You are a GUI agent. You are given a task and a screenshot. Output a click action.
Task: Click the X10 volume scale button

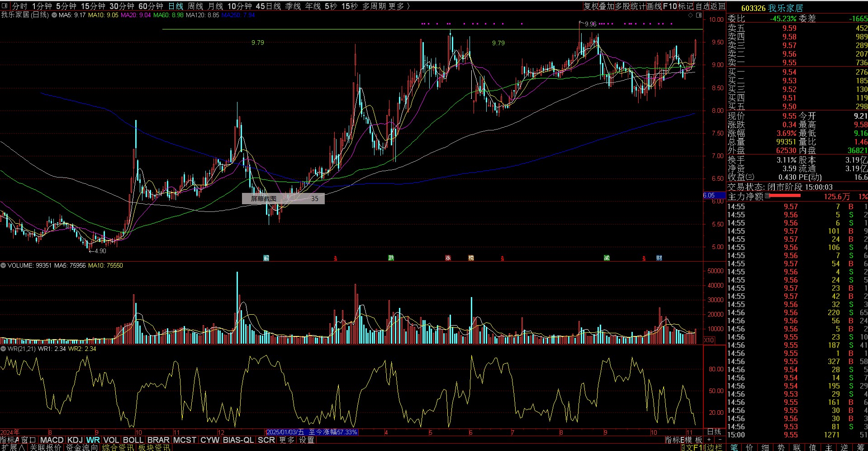pos(709,341)
